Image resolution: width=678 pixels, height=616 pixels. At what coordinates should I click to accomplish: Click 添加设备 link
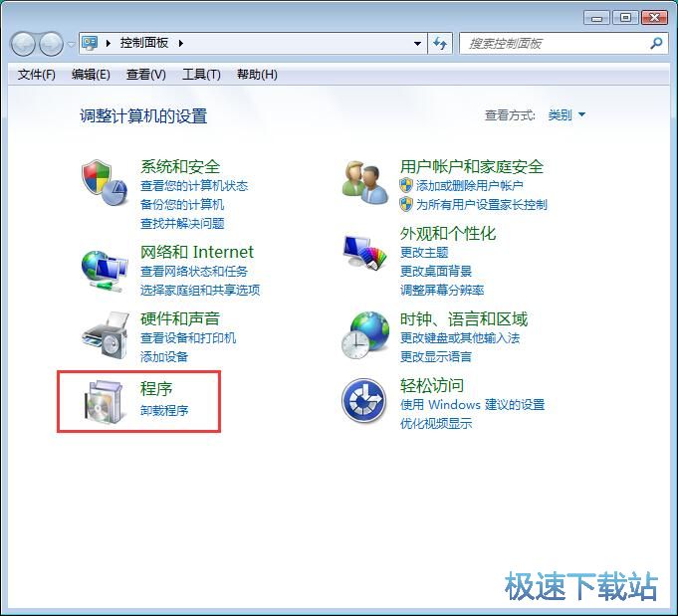click(x=164, y=356)
